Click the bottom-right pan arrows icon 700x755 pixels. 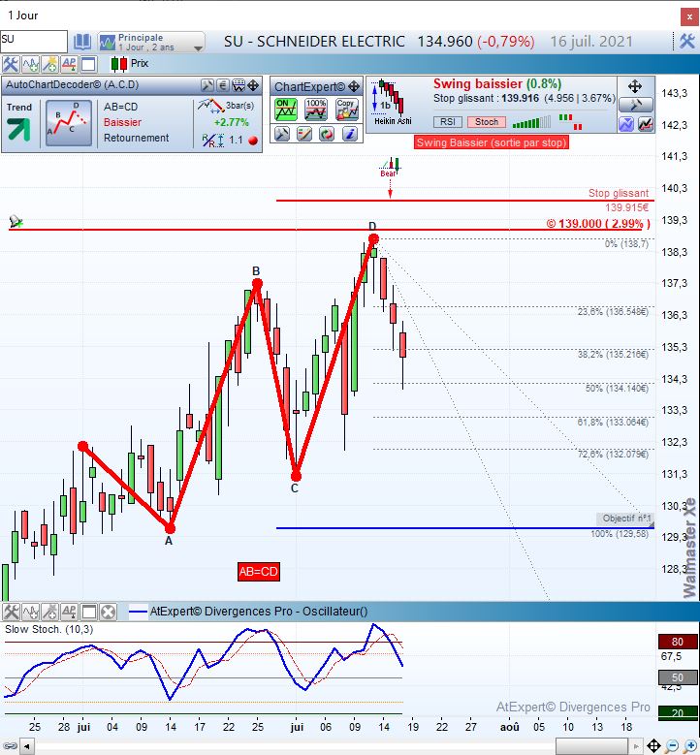tap(653, 746)
